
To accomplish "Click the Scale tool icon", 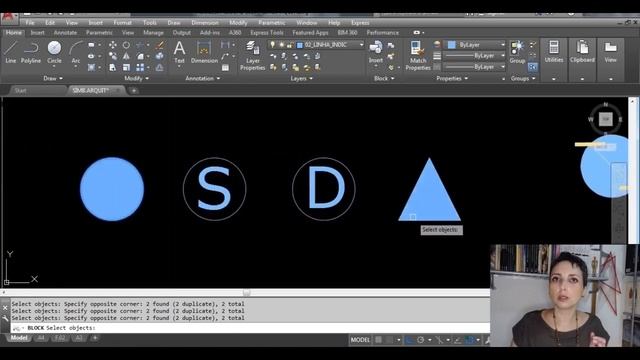I will [126, 67].
